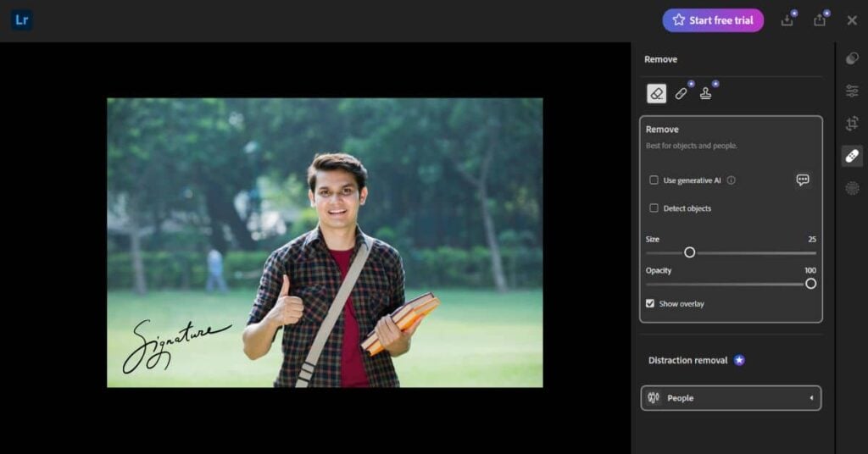The width and height of the screenshot is (868, 454).
Task: Uncheck Show overlay checkbox
Action: tap(650, 303)
